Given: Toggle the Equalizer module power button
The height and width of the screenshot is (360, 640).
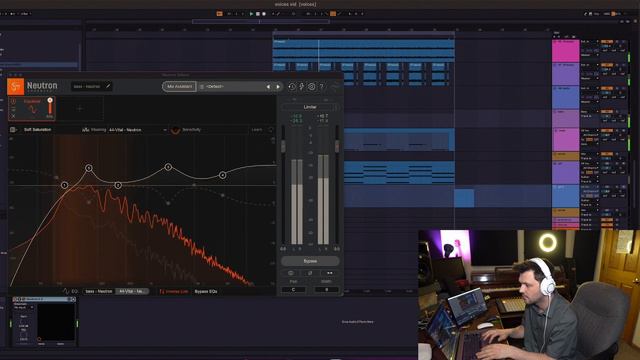Looking at the screenshot, I should click(x=13, y=101).
